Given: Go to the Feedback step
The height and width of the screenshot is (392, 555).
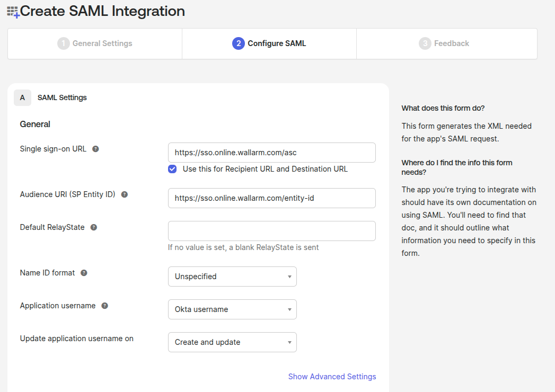Looking at the screenshot, I should point(446,43).
